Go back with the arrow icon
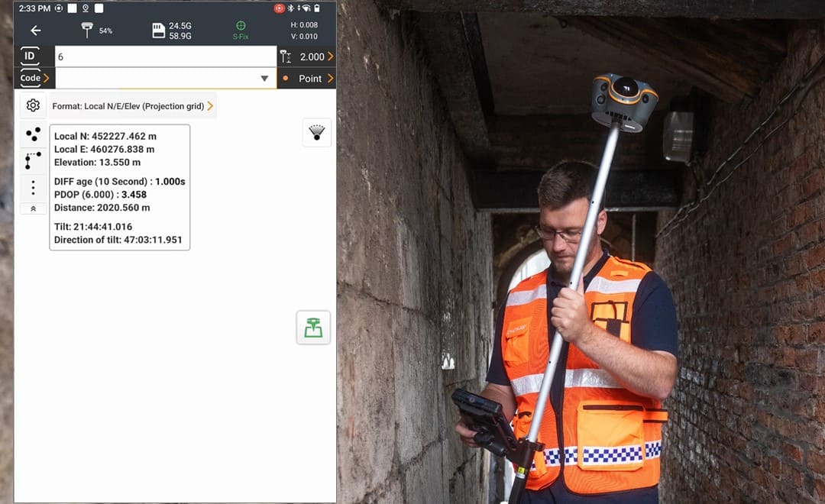This screenshot has width=825, height=504. tap(35, 31)
